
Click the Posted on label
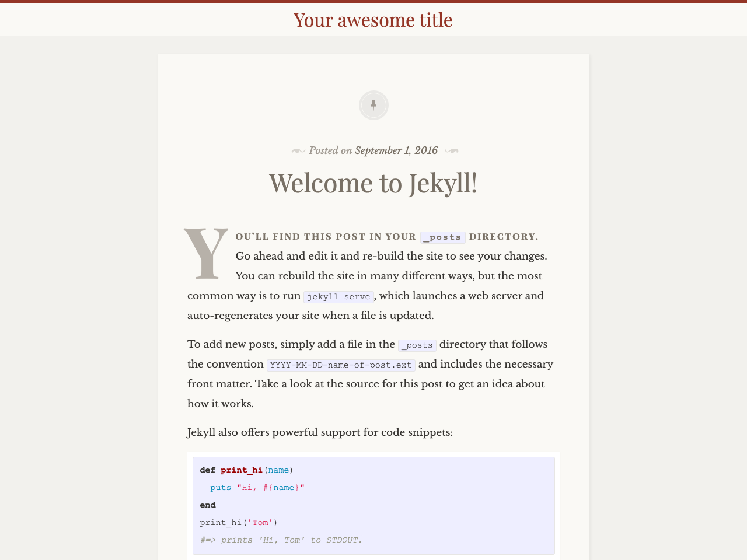click(330, 150)
